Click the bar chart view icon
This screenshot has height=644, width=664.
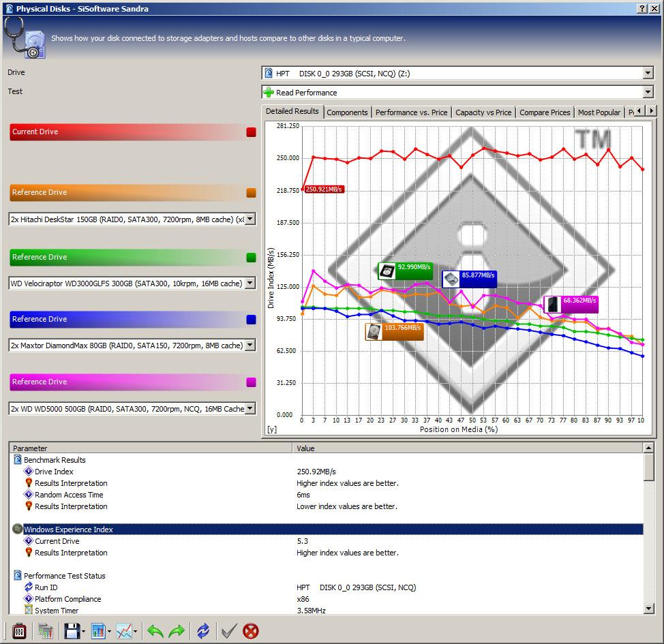tap(99, 631)
